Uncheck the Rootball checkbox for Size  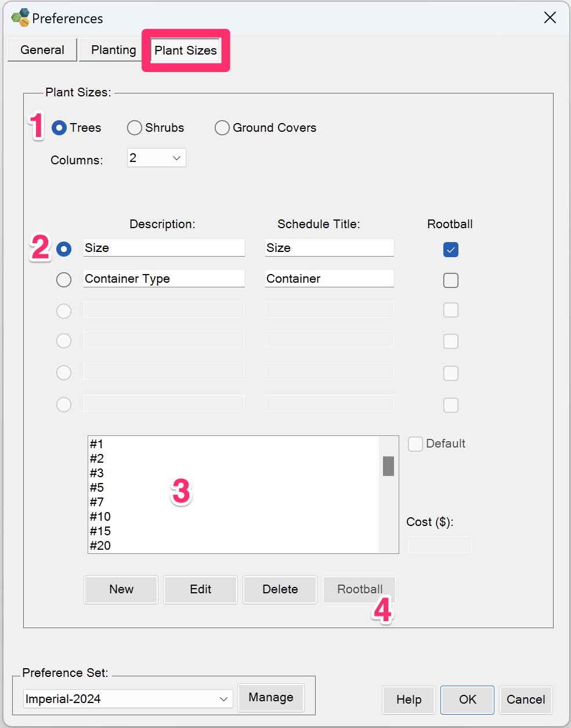pyautogui.click(x=451, y=250)
